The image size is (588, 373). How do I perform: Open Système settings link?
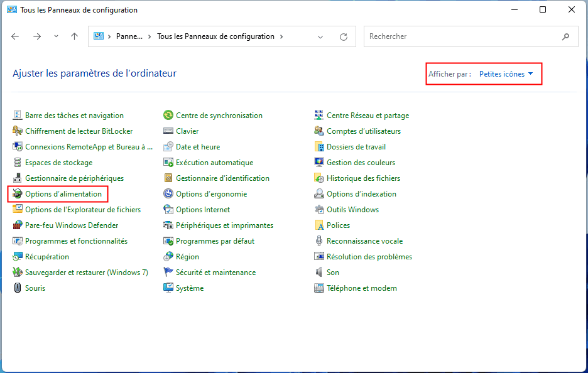pos(190,288)
